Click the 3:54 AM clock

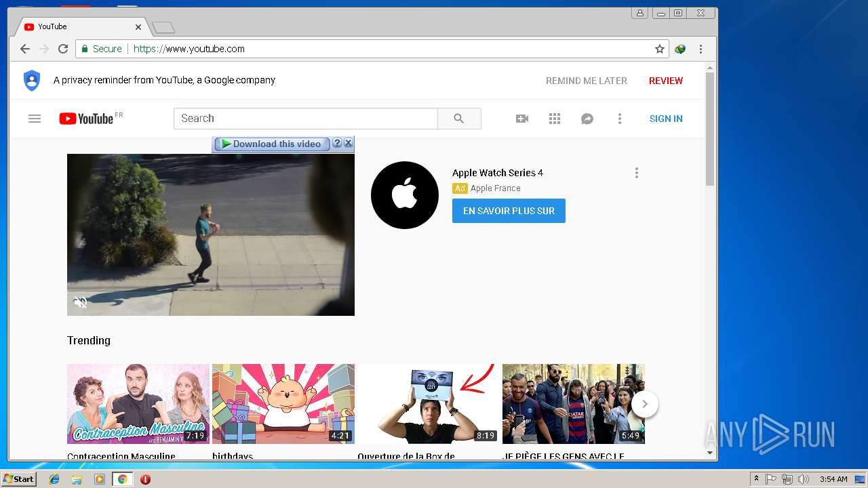tap(833, 479)
